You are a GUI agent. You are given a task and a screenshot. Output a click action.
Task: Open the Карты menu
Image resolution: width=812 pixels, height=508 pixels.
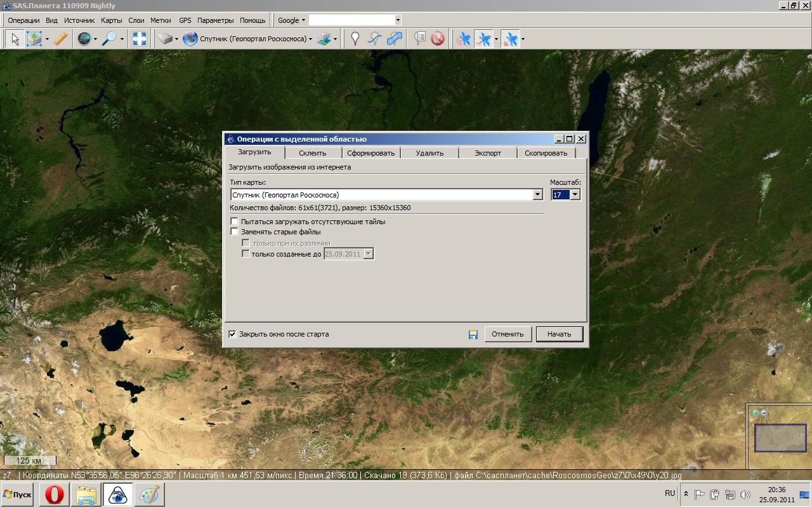[x=111, y=20]
